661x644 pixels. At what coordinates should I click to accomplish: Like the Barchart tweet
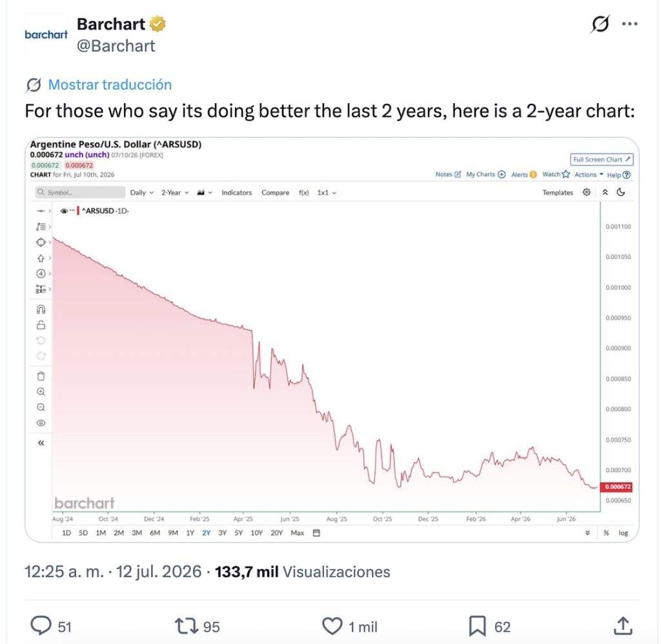point(332,626)
